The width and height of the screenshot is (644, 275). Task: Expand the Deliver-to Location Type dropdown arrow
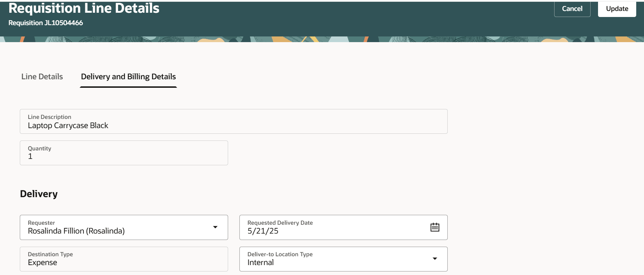(x=435, y=259)
